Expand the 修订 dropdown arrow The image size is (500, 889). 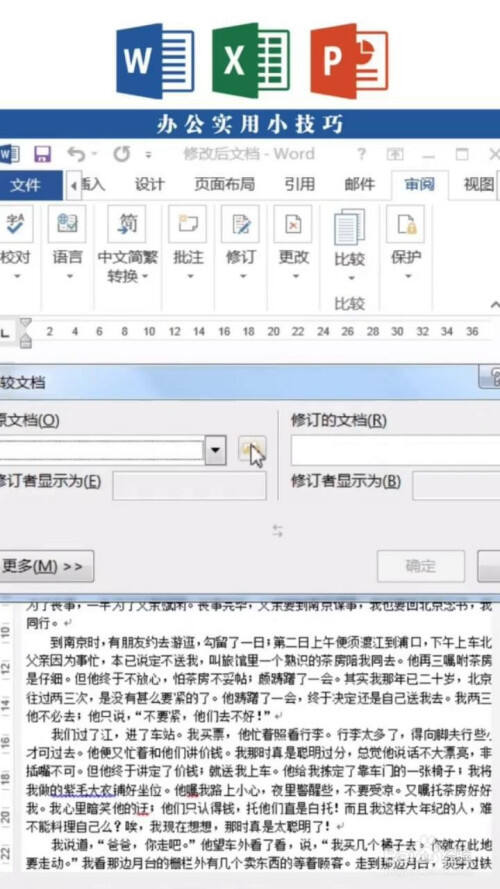[x=243, y=277]
